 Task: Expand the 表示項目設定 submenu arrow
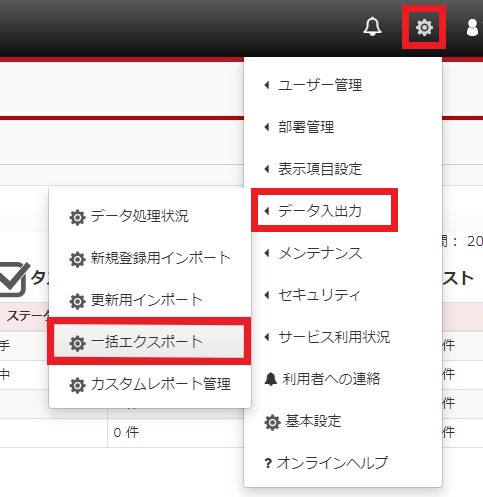pyautogui.click(x=267, y=169)
